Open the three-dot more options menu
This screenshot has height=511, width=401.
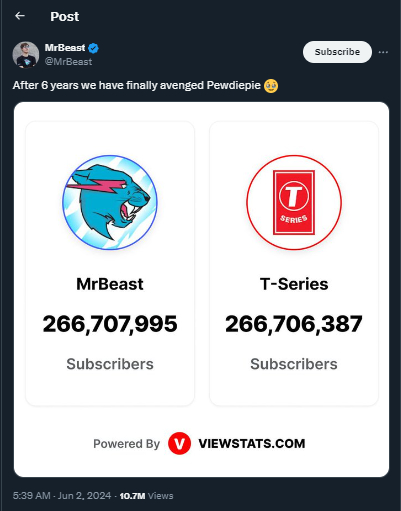coord(383,52)
